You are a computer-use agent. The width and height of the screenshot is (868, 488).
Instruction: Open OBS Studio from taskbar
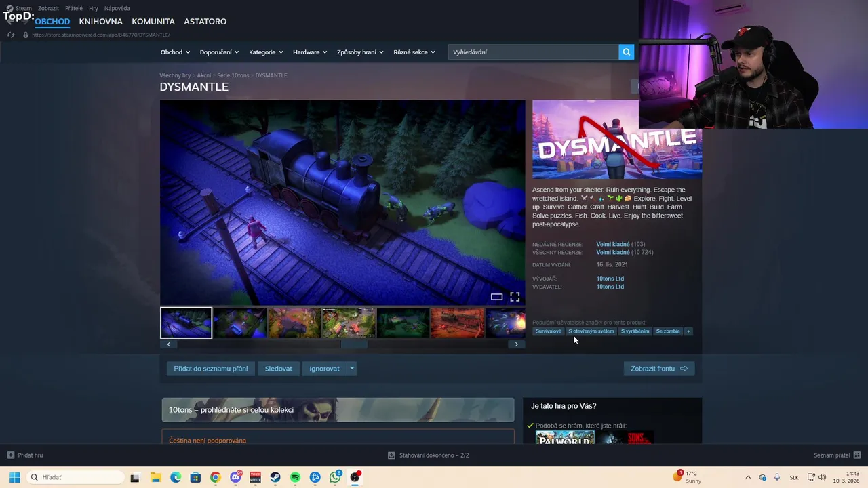tap(355, 477)
